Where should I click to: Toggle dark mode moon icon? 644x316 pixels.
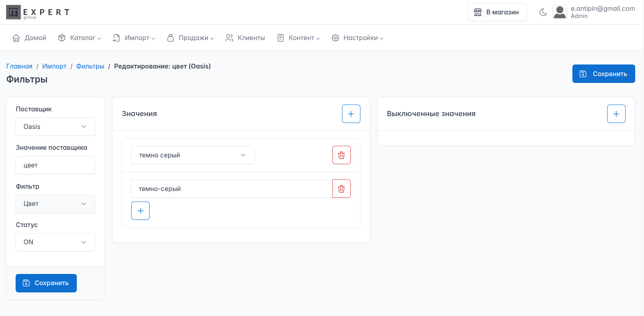543,12
